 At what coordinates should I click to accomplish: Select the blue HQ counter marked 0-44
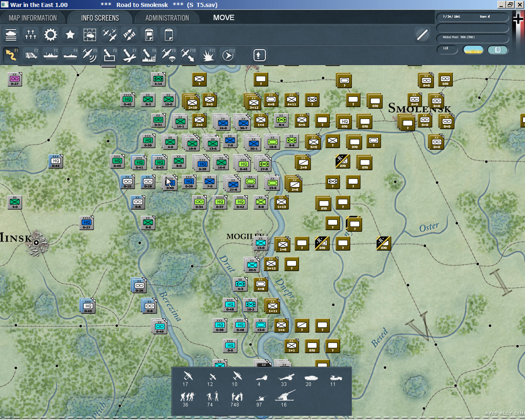56,162
